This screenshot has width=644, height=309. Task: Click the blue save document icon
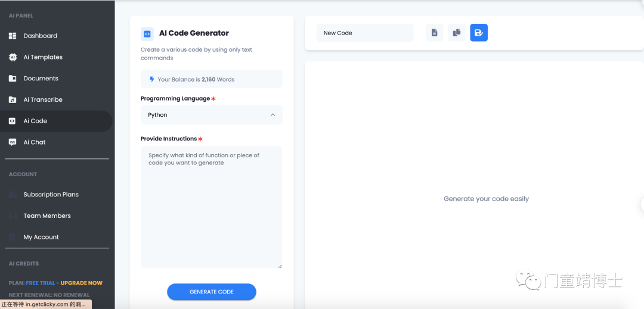[x=479, y=33]
